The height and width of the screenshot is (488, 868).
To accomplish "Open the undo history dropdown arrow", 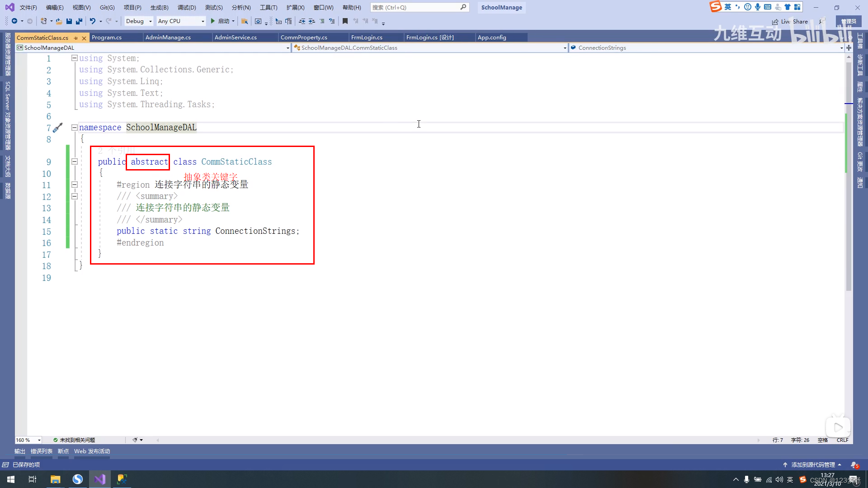I will coord(100,21).
